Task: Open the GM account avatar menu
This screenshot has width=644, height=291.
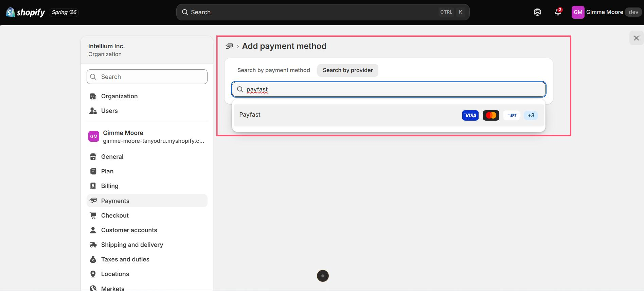Action: click(x=578, y=12)
